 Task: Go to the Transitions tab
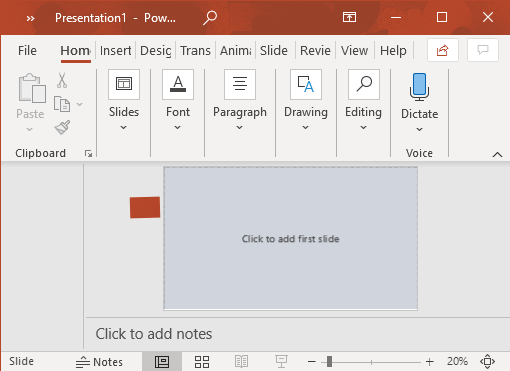195,51
